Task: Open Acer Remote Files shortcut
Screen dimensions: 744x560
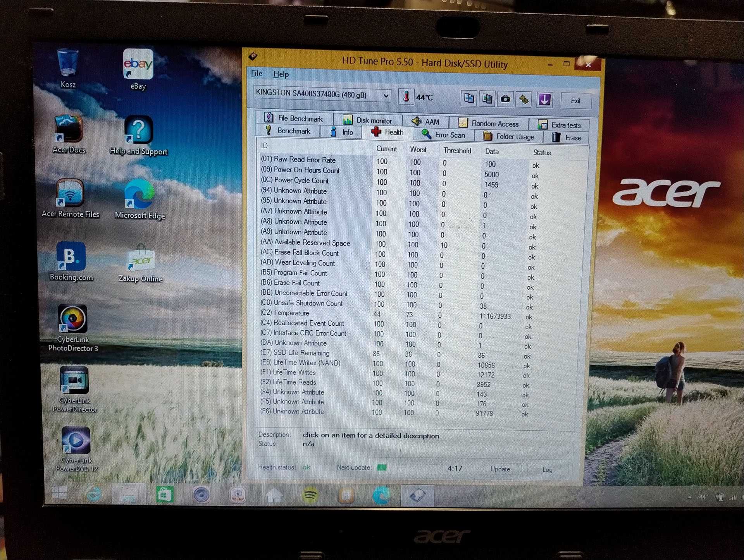Action: (x=70, y=198)
